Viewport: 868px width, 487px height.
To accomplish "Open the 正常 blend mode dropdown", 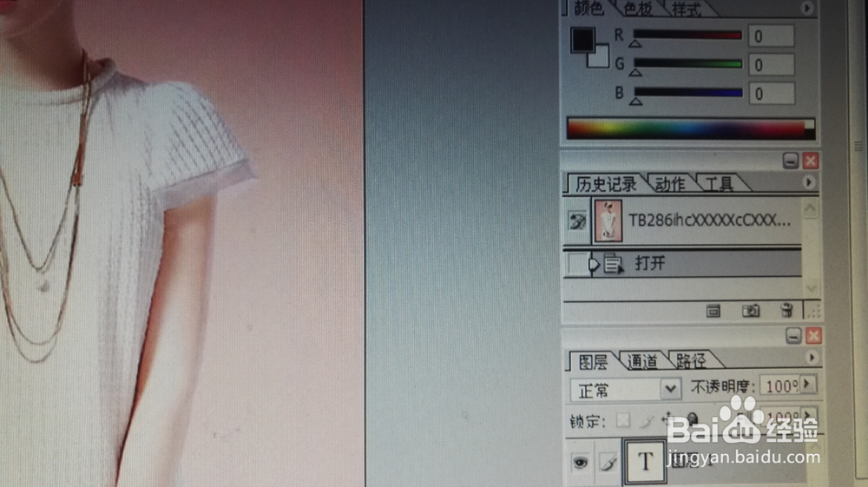I will [x=626, y=390].
